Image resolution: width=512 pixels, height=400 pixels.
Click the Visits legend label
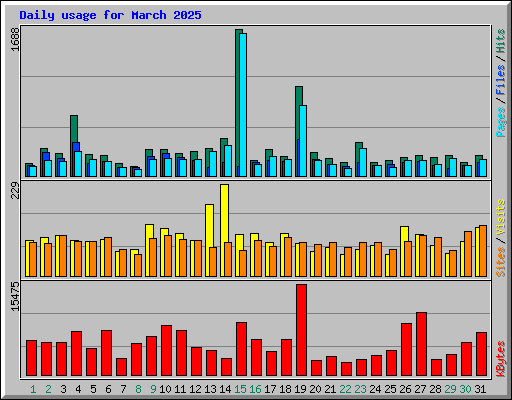coord(500,218)
